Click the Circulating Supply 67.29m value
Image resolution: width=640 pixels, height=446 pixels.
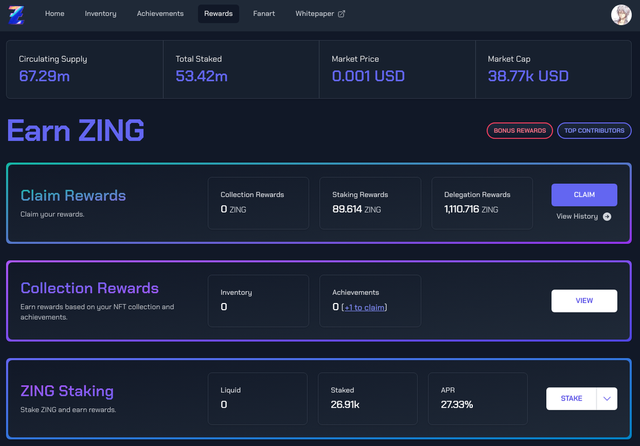(x=44, y=76)
